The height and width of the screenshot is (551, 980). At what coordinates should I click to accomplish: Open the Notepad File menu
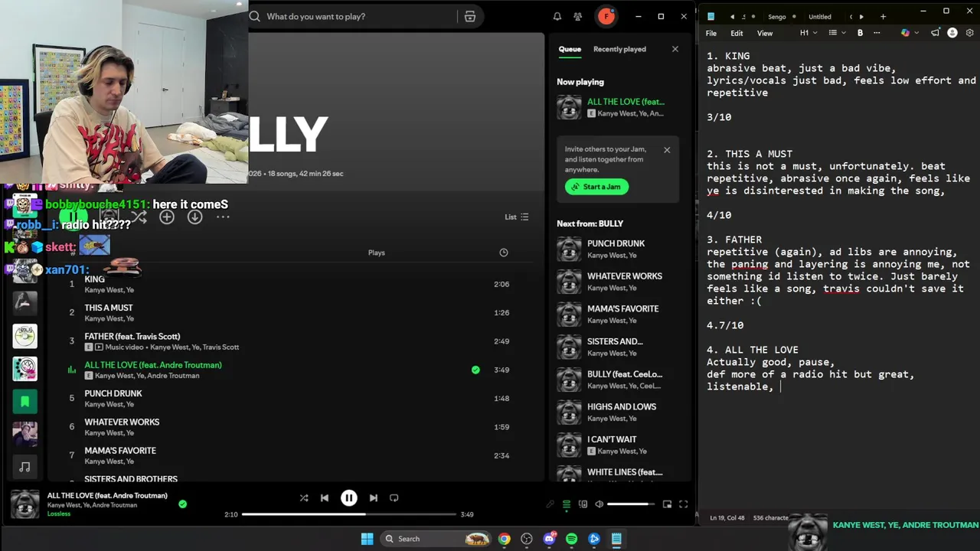point(711,33)
